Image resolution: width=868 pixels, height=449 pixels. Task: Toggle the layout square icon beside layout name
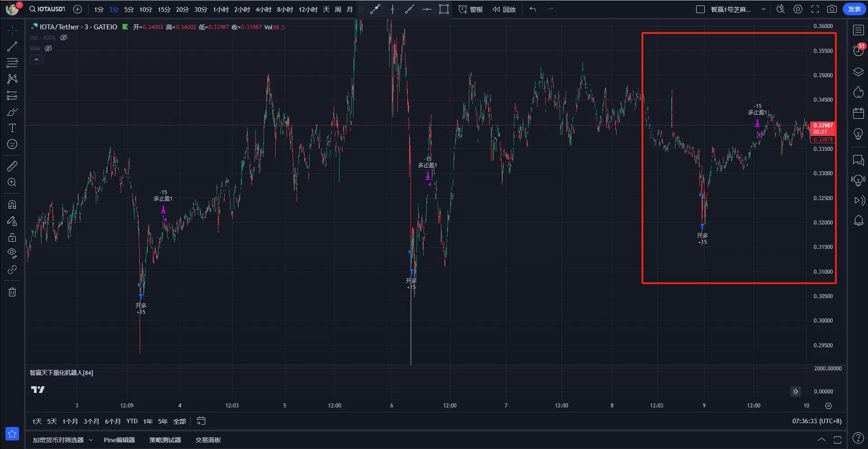pyautogui.click(x=700, y=9)
